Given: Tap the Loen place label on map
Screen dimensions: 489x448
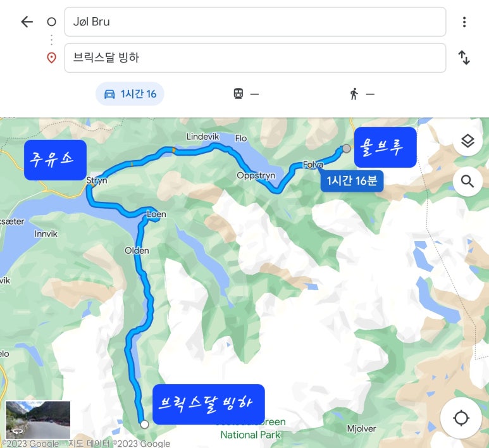Looking at the screenshot, I should [156, 215].
